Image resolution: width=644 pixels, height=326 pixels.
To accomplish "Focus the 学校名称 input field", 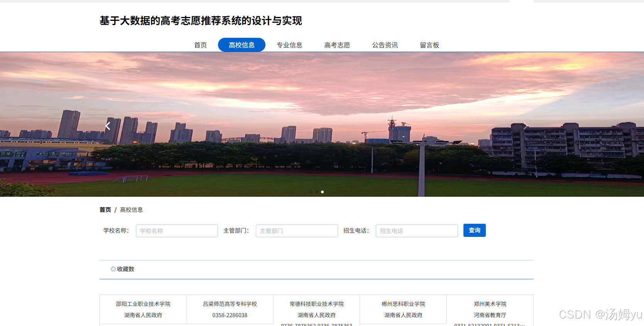I will 177,231.
